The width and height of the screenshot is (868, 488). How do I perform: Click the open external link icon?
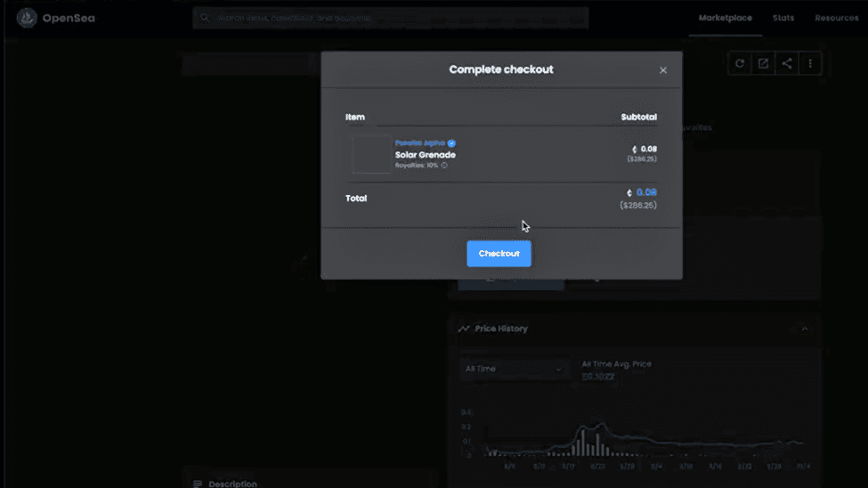tap(763, 64)
